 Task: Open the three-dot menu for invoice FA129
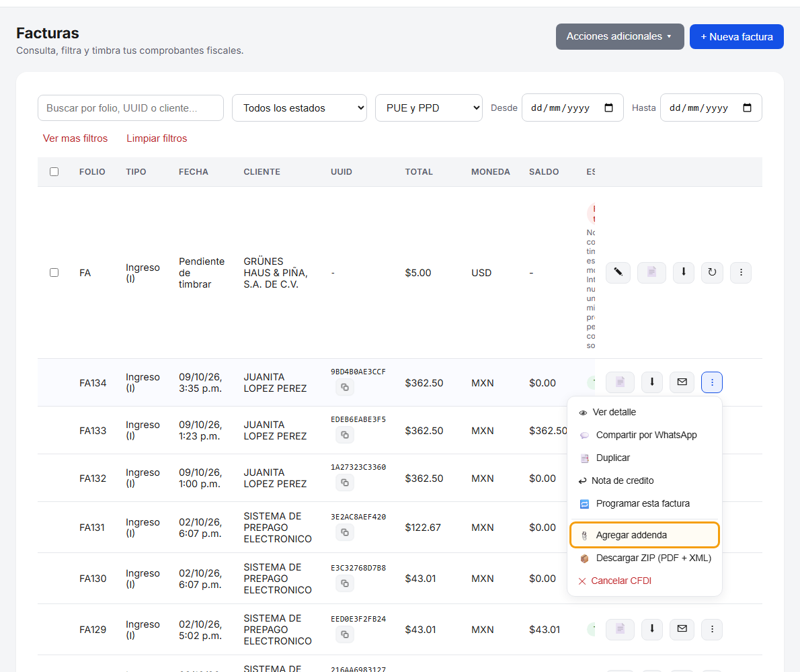(x=712, y=629)
